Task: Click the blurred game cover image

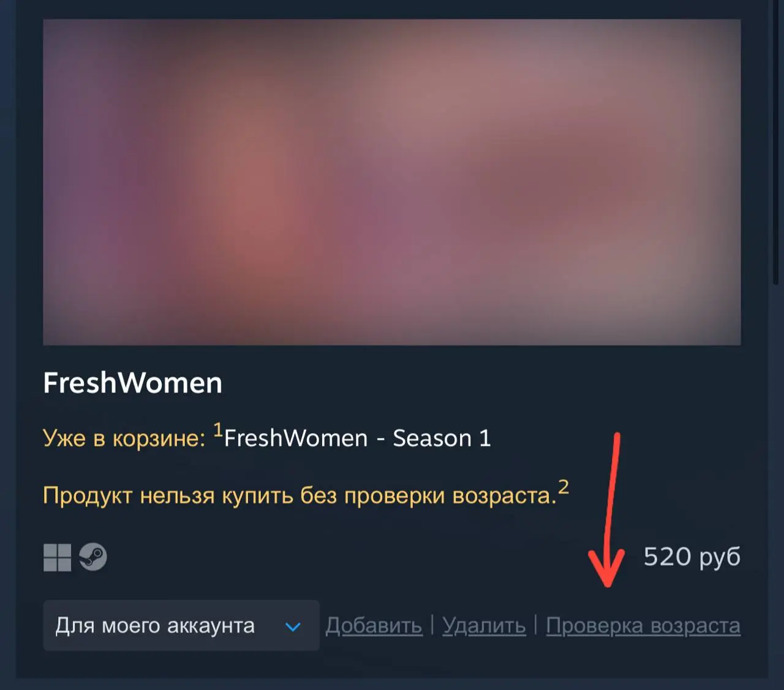Action: [x=392, y=182]
